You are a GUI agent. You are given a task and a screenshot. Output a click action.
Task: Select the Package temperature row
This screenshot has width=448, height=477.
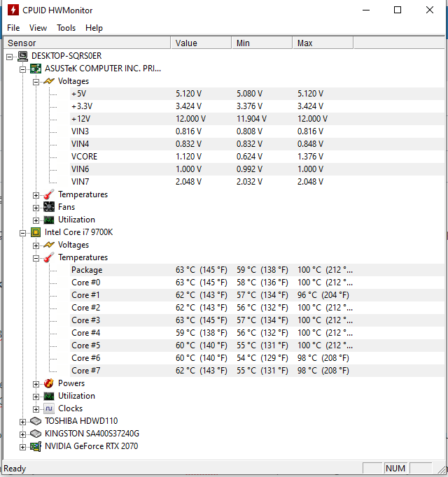click(x=257, y=270)
